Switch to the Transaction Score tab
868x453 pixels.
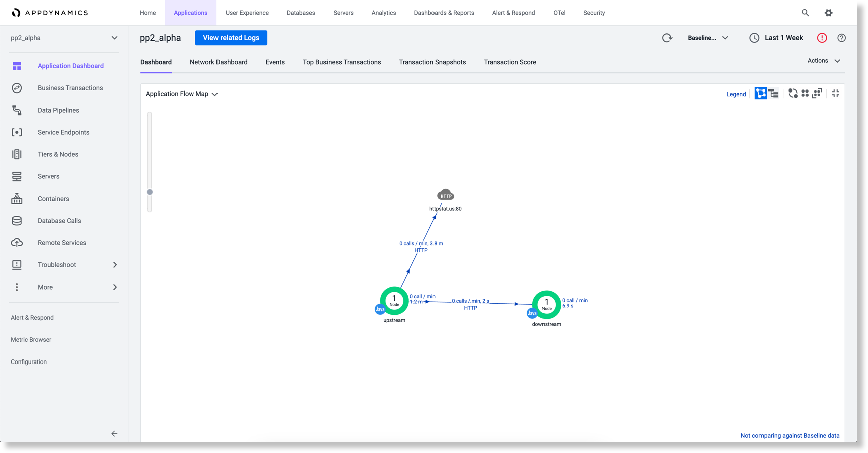510,62
